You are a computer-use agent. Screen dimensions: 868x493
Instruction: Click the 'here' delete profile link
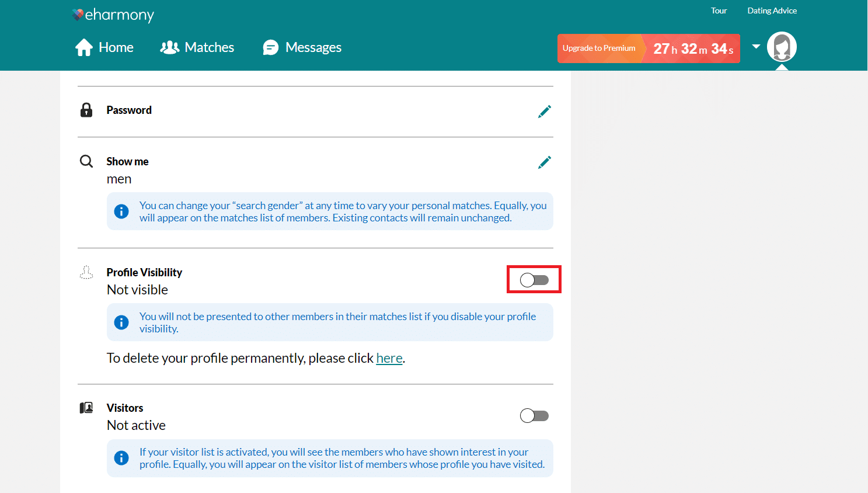tap(389, 358)
